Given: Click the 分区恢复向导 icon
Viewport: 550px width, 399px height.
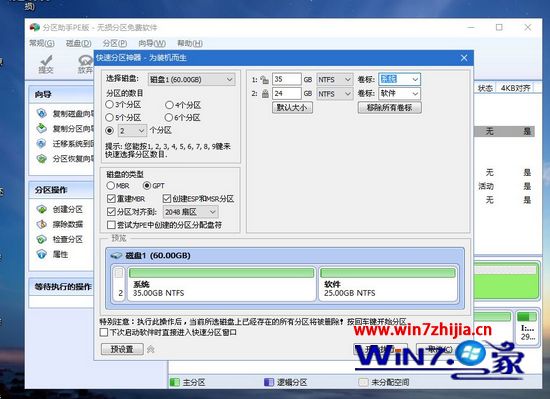Looking at the screenshot, I should 41,159.
